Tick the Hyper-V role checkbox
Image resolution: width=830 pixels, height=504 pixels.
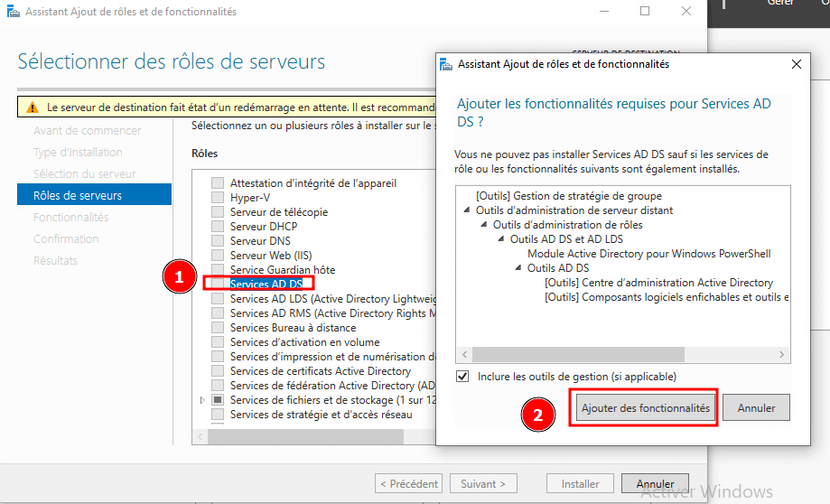[217, 198]
